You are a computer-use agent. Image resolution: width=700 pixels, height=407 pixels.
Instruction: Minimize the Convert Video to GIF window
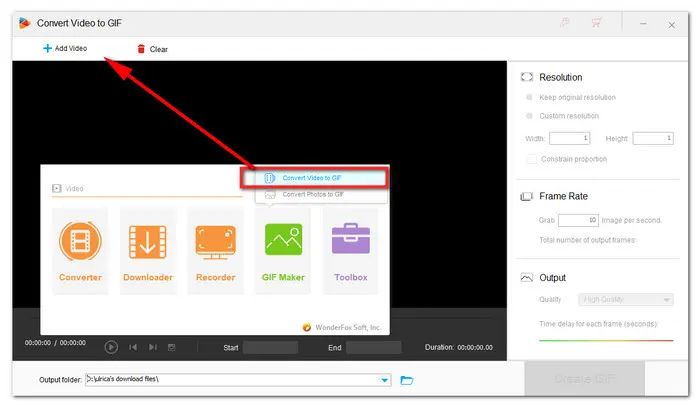tap(643, 24)
